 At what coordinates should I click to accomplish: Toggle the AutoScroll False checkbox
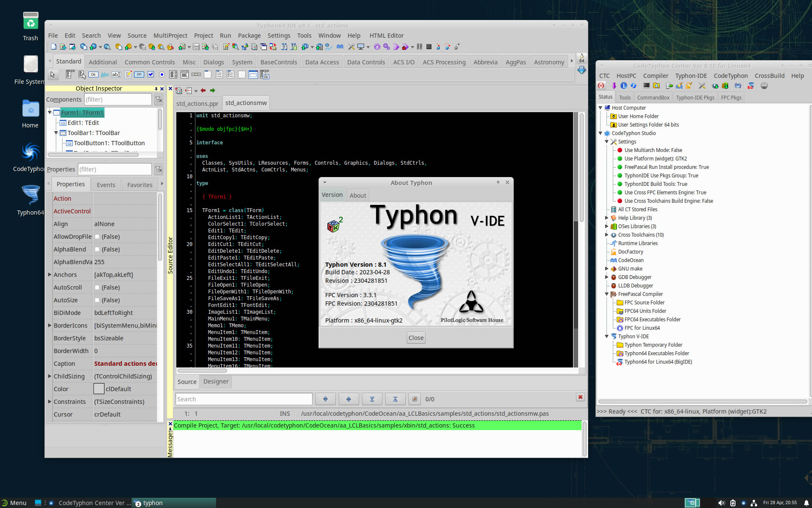pos(97,287)
